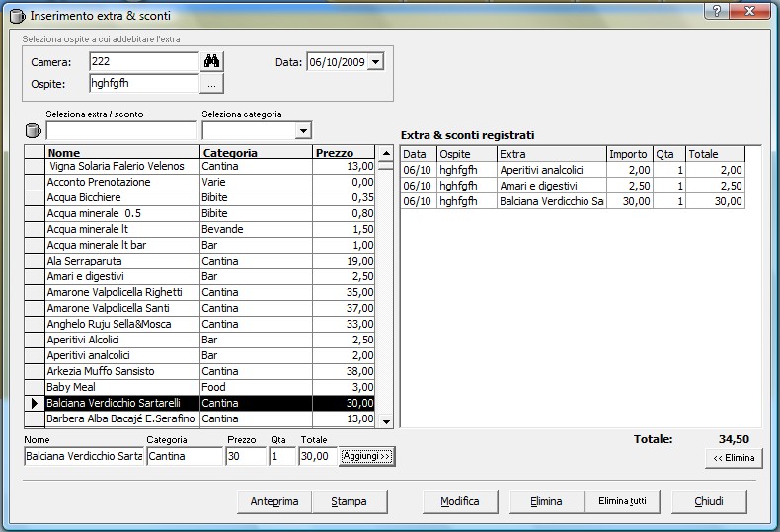780x532 pixels.
Task: Click the Elimina tutti button
Action: point(622,501)
